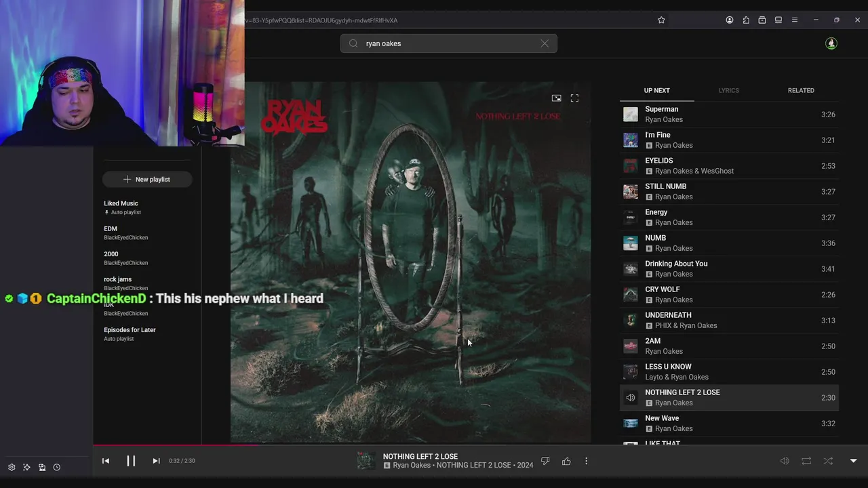
Task: Dislike NOTHING LEFT 2 LOSE with thumbs down
Action: pyautogui.click(x=545, y=462)
